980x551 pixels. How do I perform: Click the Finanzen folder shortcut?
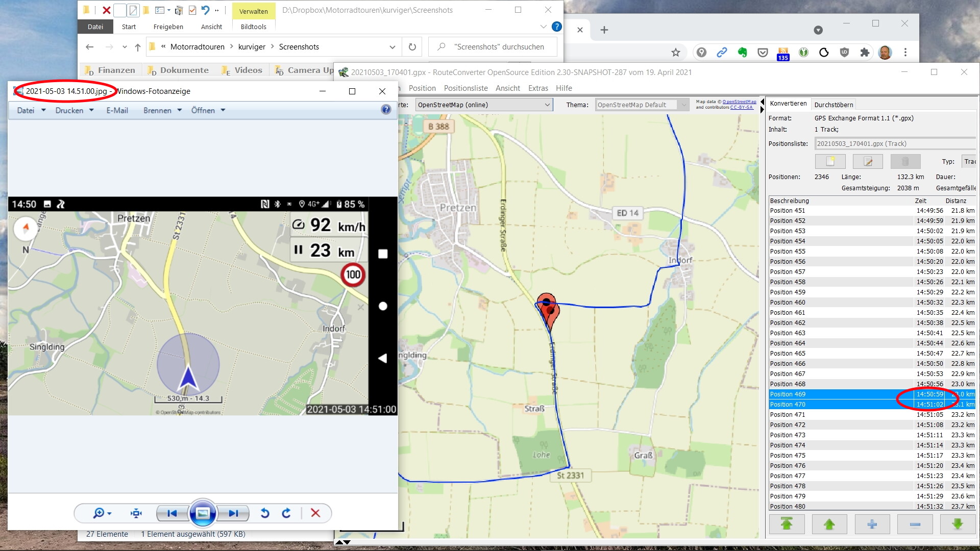click(110, 70)
